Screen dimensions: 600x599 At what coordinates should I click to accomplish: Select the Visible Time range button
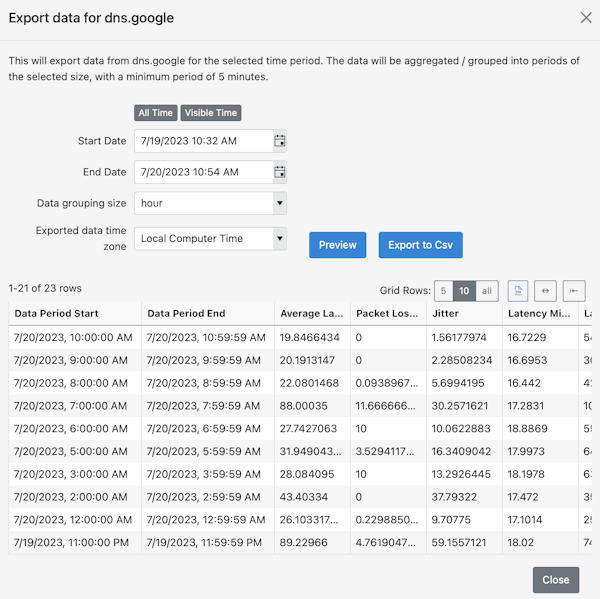pyautogui.click(x=211, y=113)
